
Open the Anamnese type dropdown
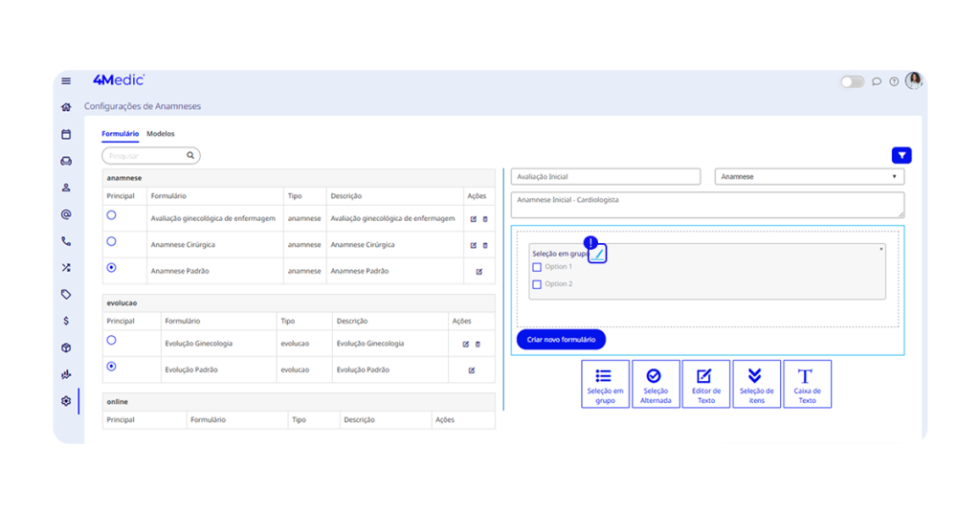point(809,177)
